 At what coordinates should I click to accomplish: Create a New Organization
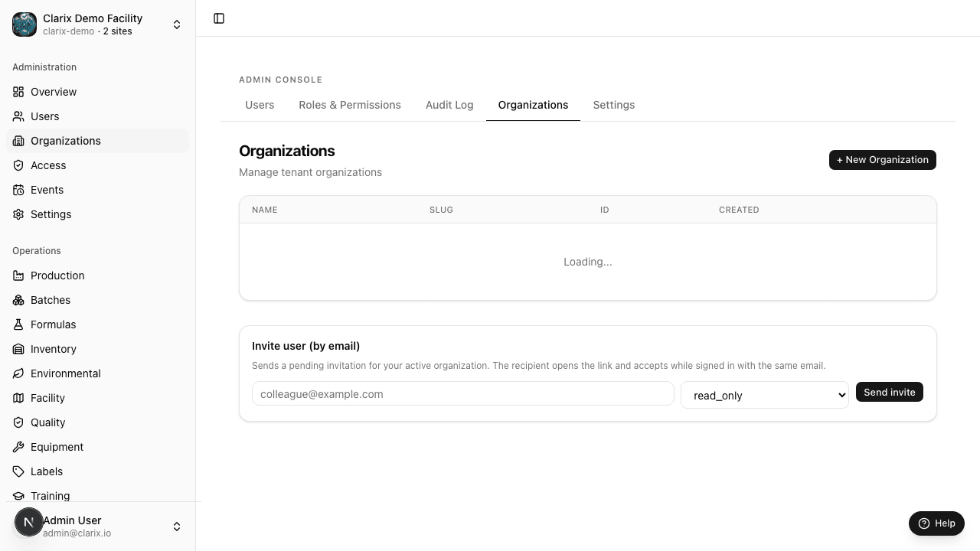[x=883, y=160]
